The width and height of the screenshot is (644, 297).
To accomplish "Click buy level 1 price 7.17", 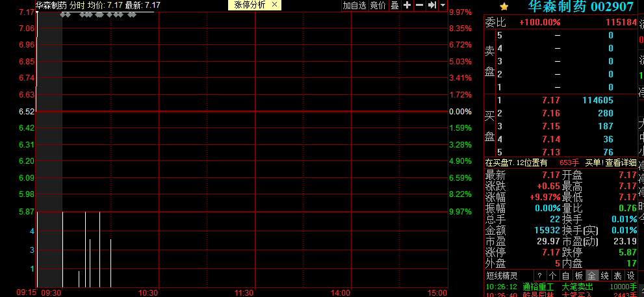I will pos(551,100).
